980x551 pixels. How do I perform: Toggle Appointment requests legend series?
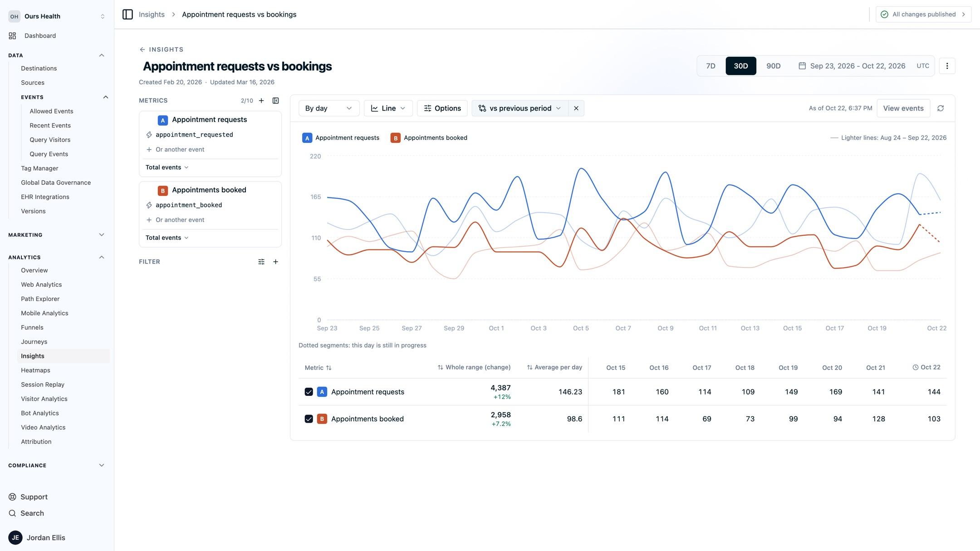pyautogui.click(x=341, y=138)
